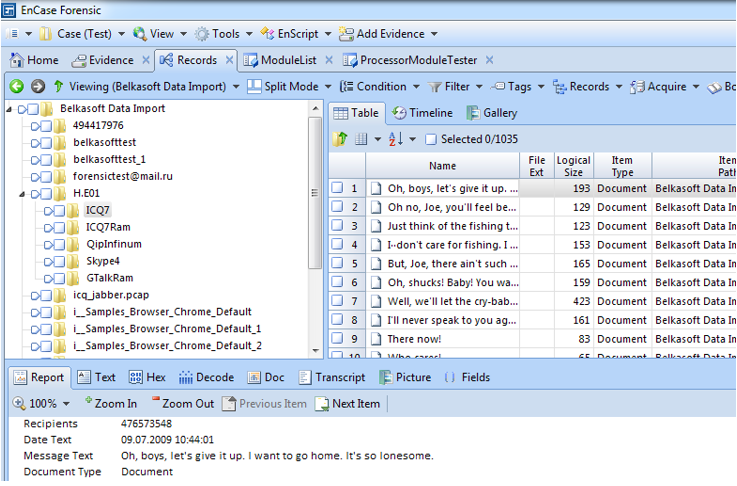Screen dimensions: 737x486
Task: Open the Picture viewer tab
Action: tap(405, 377)
